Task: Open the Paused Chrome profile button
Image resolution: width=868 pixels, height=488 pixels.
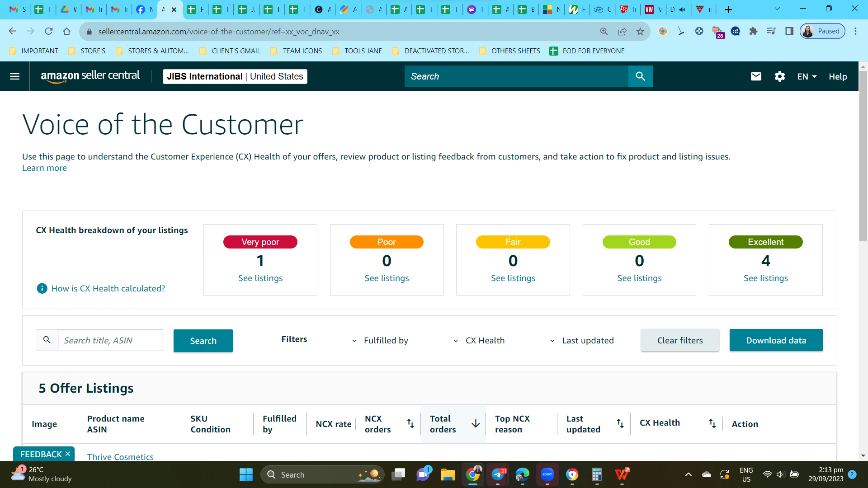Action: pos(822,31)
